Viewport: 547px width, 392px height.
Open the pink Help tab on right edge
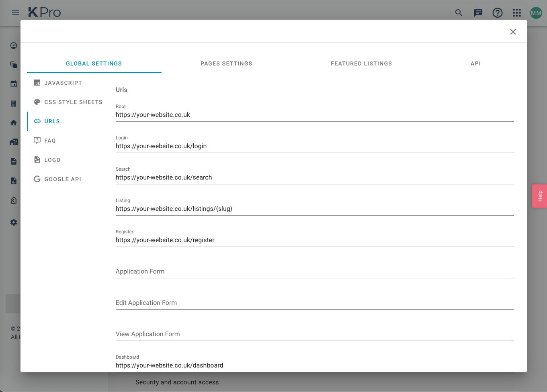(540, 196)
